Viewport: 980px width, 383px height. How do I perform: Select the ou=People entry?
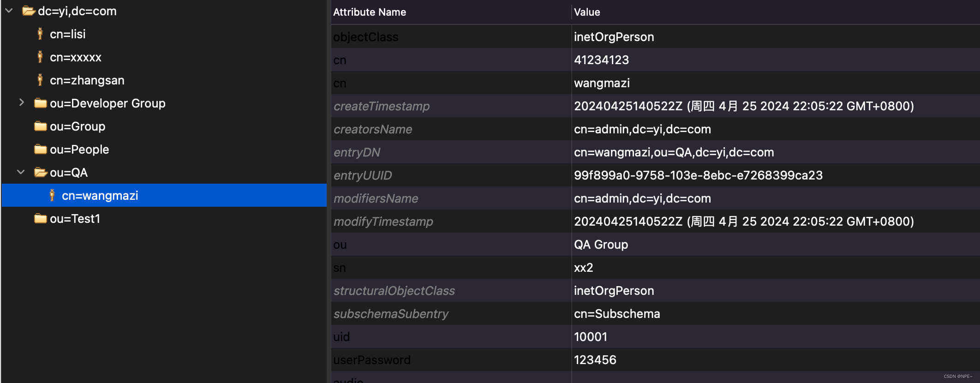(79, 150)
